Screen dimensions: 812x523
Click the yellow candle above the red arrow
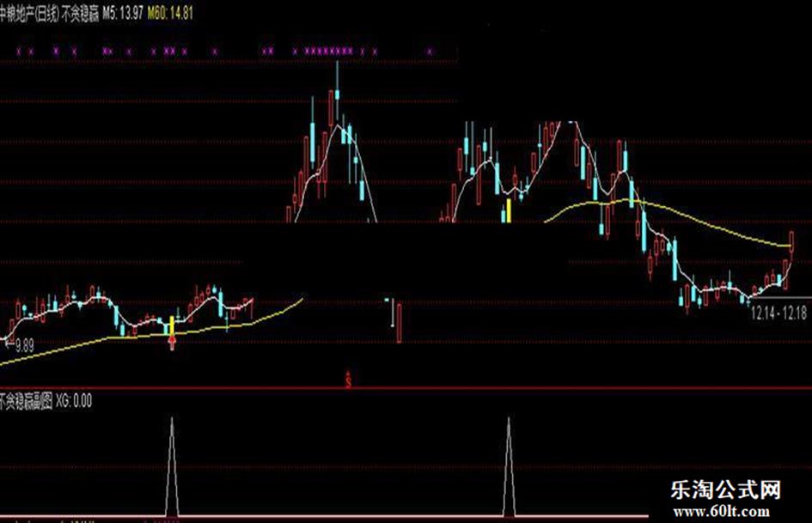point(173,325)
